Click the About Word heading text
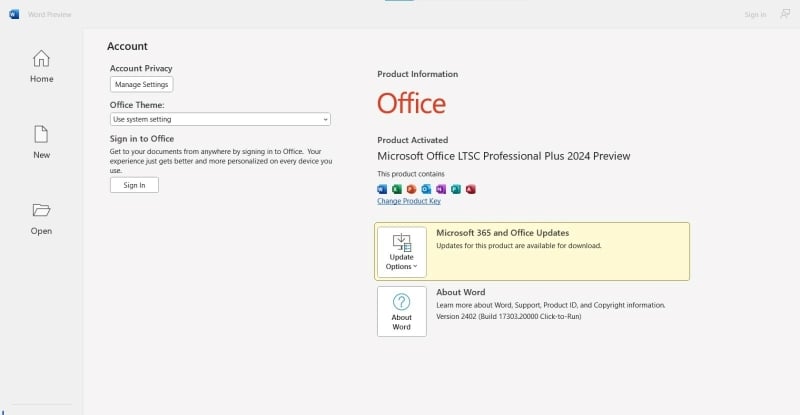800x415 pixels. (460, 292)
